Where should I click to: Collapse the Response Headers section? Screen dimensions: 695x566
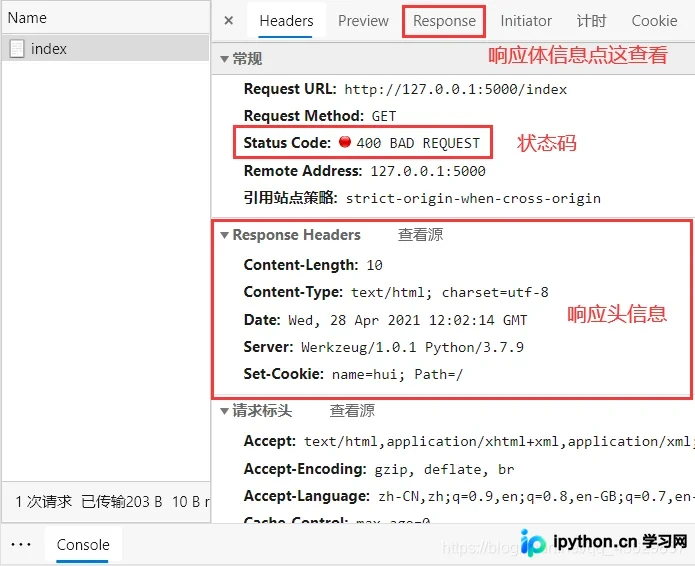pyautogui.click(x=224, y=235)
